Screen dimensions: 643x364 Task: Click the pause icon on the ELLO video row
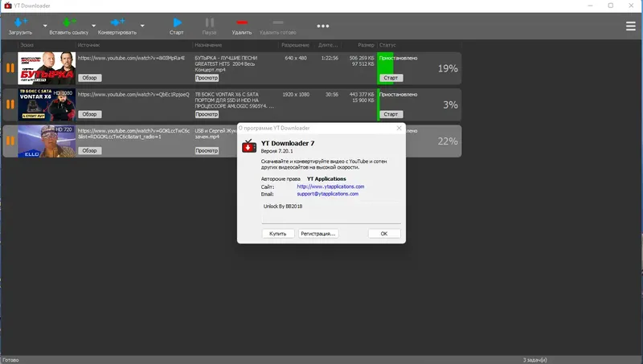coord(10,141)
